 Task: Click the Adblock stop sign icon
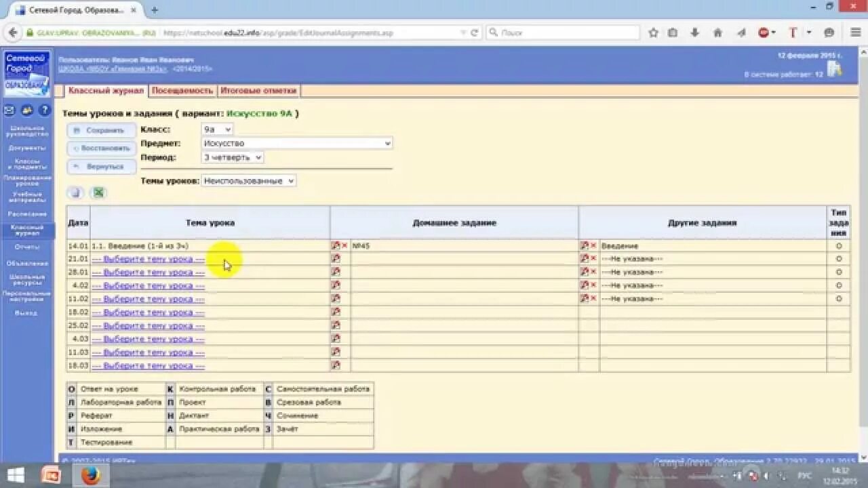(764, 33)
